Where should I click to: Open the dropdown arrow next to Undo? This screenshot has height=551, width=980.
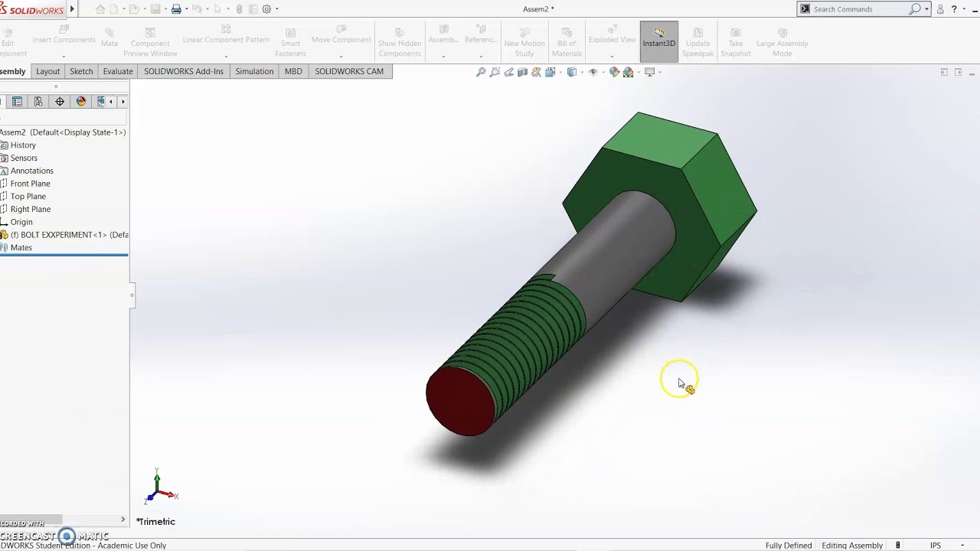[x=207, y=9]
